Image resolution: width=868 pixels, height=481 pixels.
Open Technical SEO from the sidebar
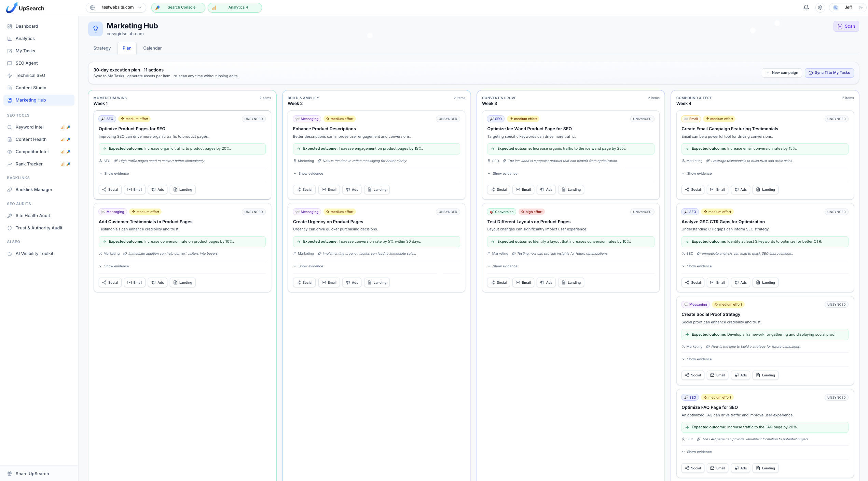pyautogui.click(x=30, y=76)
